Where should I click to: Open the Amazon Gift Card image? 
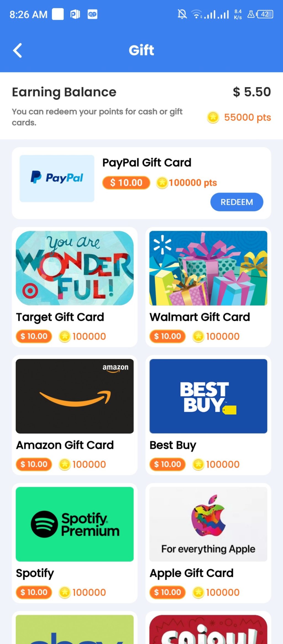[x=75, y=396]
